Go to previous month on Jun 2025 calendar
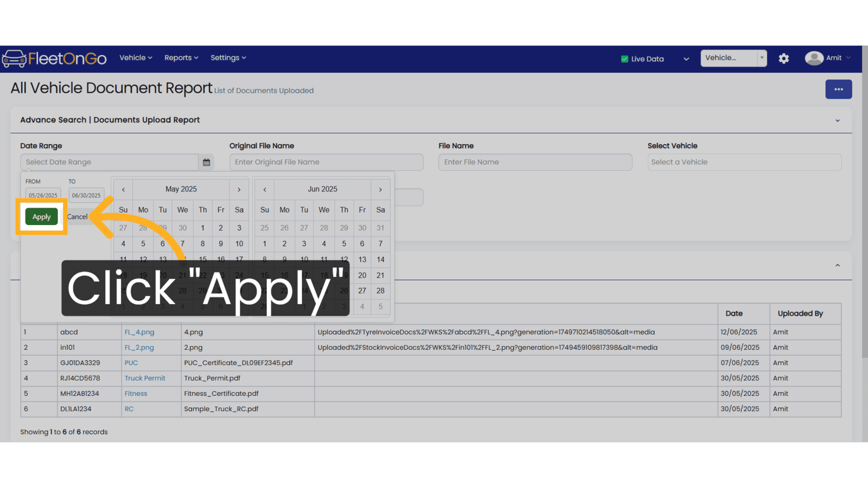This screenshot has height=488, width=868. 265,189
